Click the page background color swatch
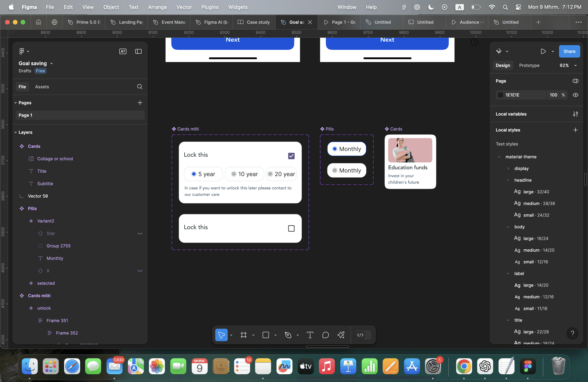 [500, 95]
